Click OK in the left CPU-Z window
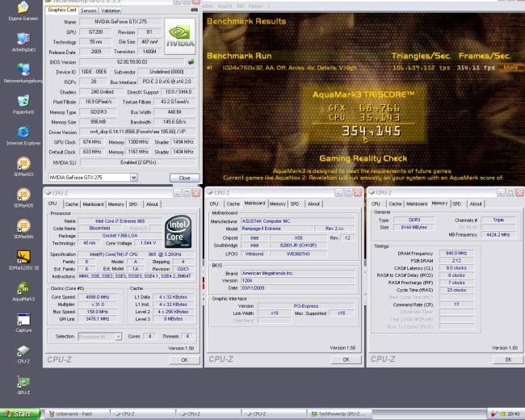This screenshot has width=525, height=420. tap(184, 359)
